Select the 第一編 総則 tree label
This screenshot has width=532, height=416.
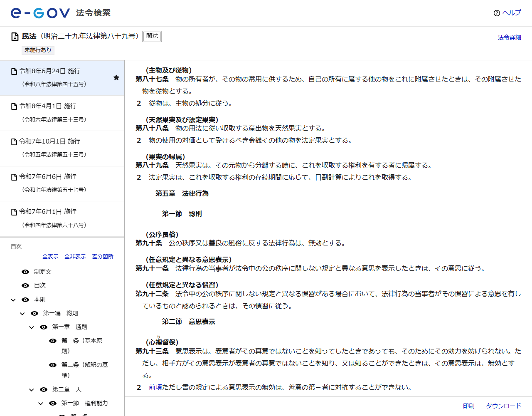point(61,313)
